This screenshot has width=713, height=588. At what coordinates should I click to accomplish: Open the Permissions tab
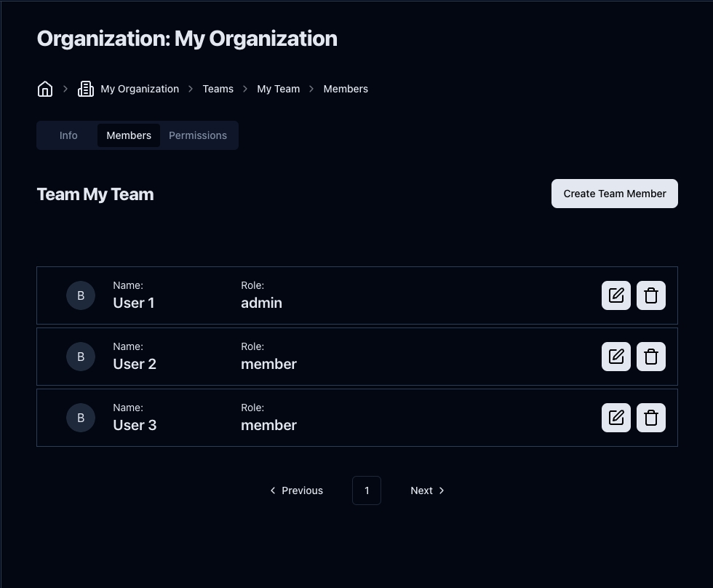[x=198, y=135]
